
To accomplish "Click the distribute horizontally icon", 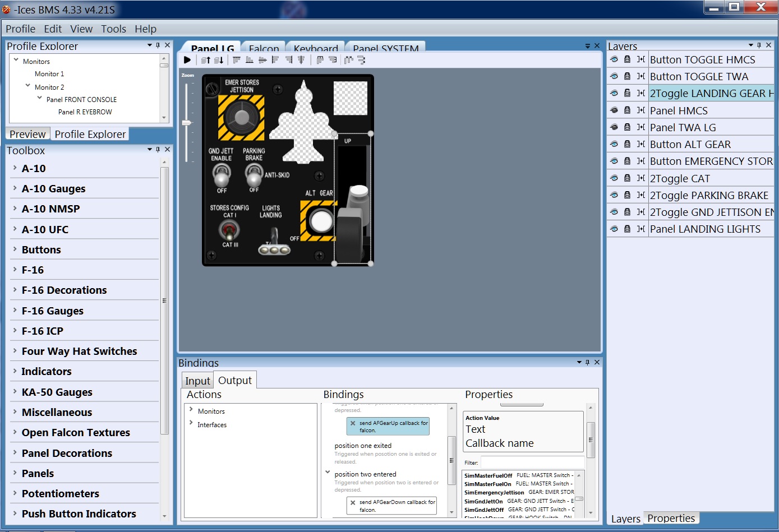I will [x=320, y=60].
